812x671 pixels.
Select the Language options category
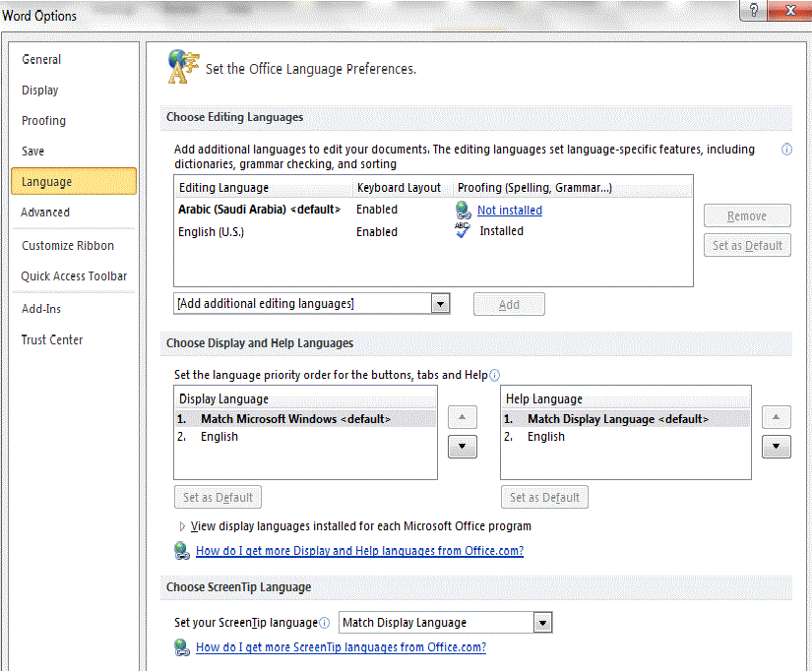74,181
